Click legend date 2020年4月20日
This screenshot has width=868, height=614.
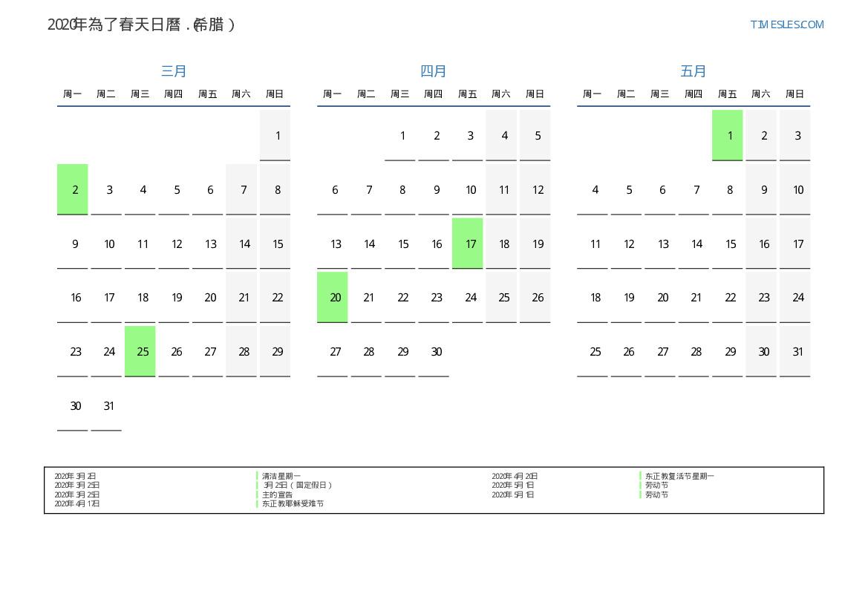point(515,476)
